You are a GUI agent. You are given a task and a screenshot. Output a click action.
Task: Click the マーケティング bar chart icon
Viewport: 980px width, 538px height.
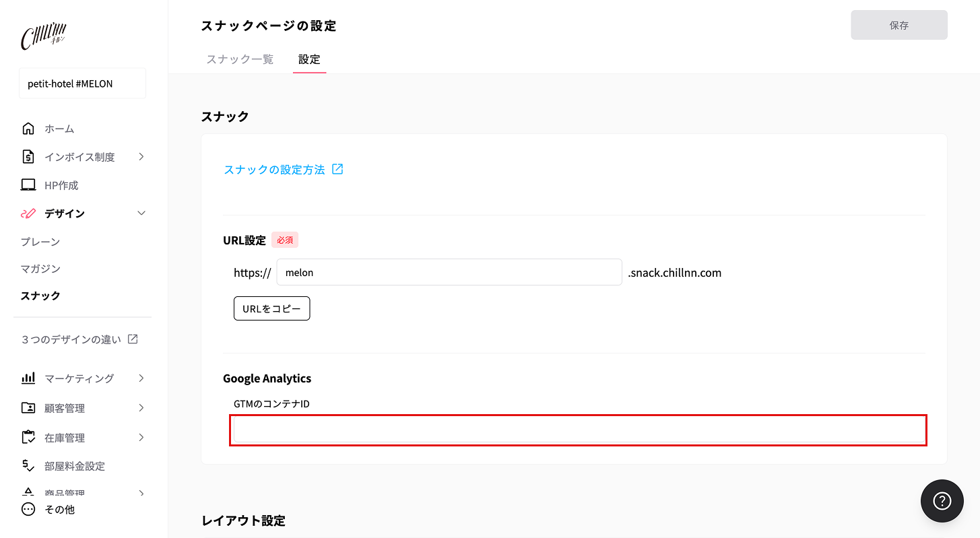tap(28, 378)
